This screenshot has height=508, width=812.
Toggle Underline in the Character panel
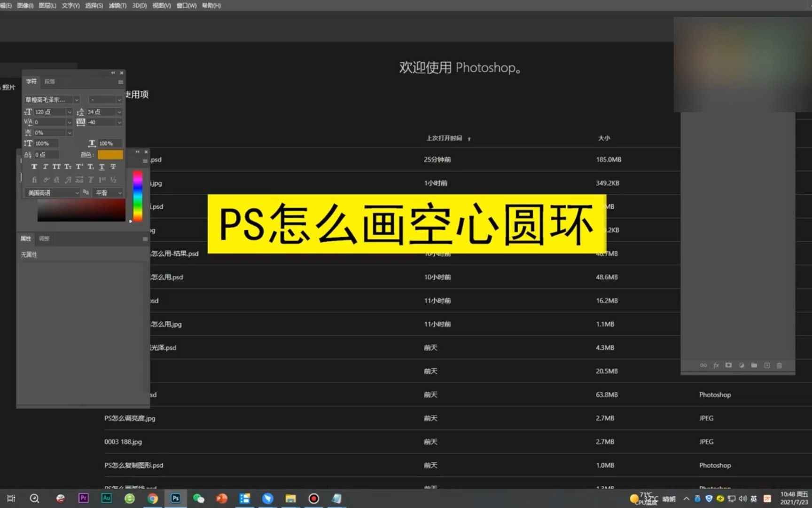click(x=101, y=167)
